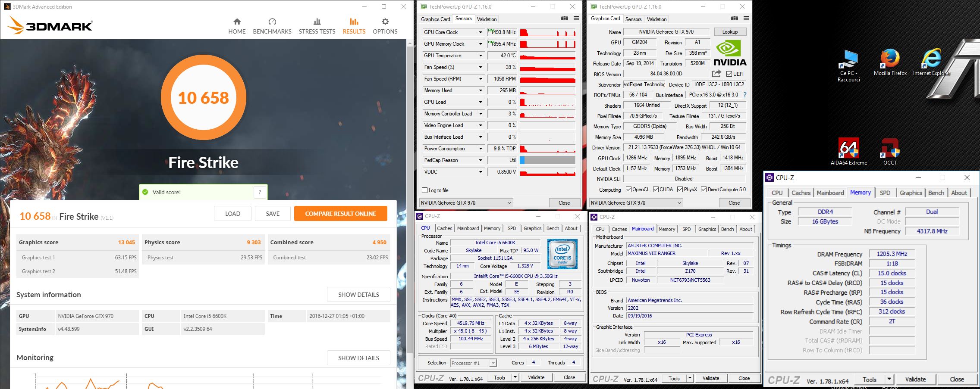Open hamburger menu in GPU-Z Graphics Card window
This screenshot has height=389, width=980.
(746, 19)
